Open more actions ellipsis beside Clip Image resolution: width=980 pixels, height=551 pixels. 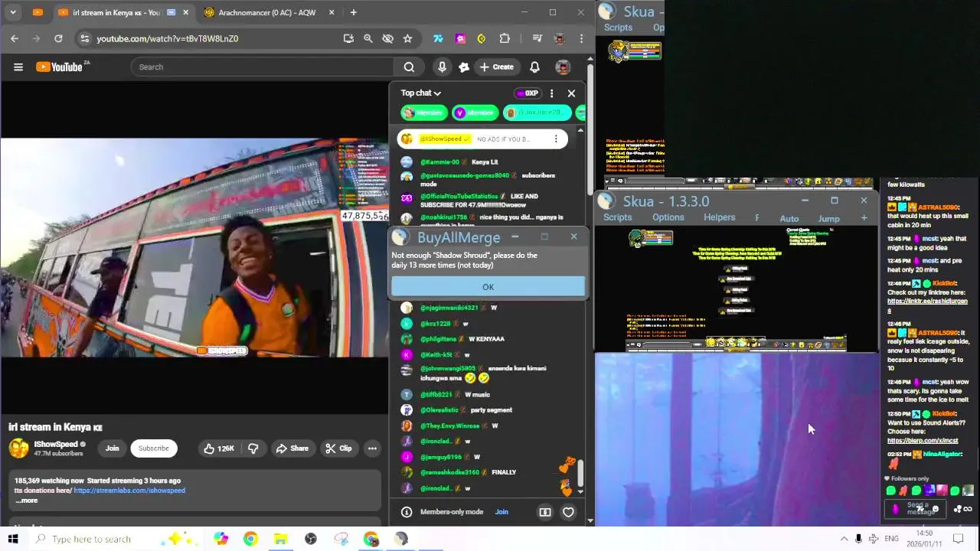(x=372, y=448)
